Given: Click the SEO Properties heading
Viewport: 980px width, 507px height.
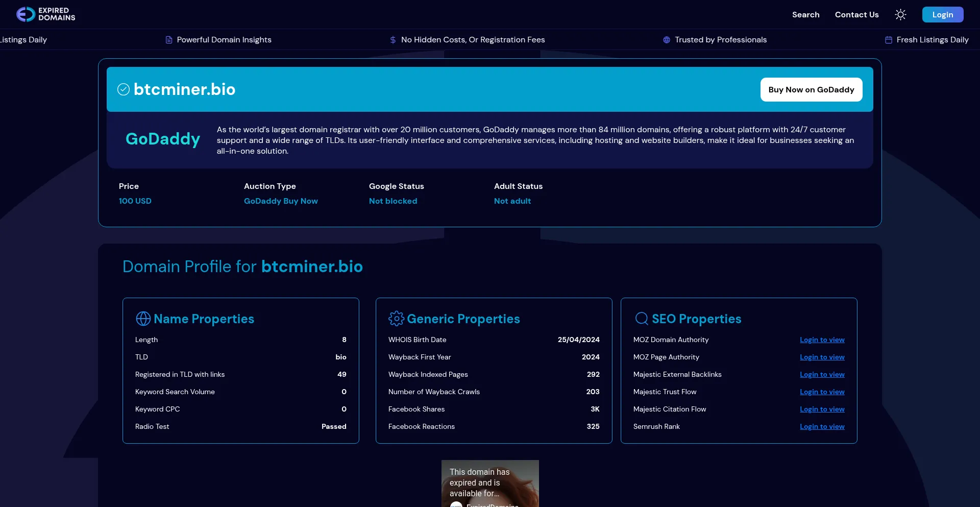Looking at the screenshot, I should tap(696, 319).
